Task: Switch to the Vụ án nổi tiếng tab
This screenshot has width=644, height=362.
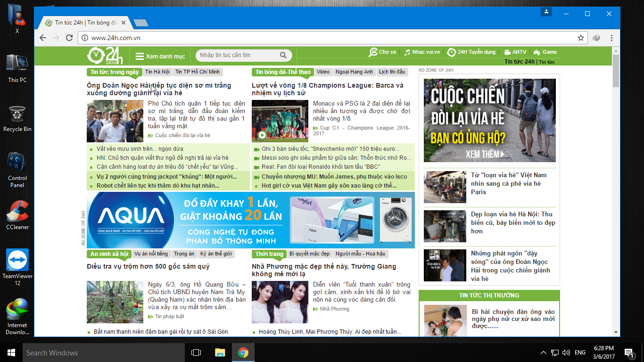Action: pos(151,254)
